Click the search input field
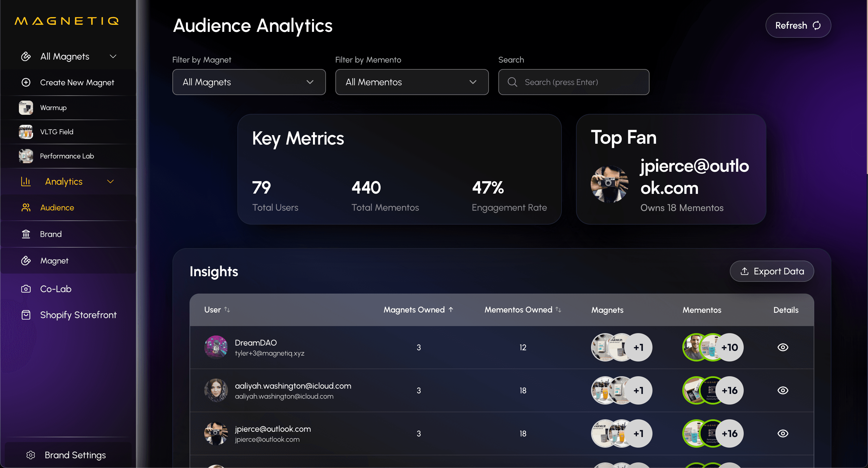 coord(574,82)
